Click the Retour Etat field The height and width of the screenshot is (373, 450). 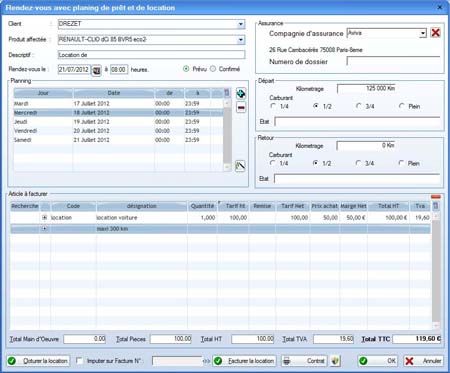coord(357,179)
